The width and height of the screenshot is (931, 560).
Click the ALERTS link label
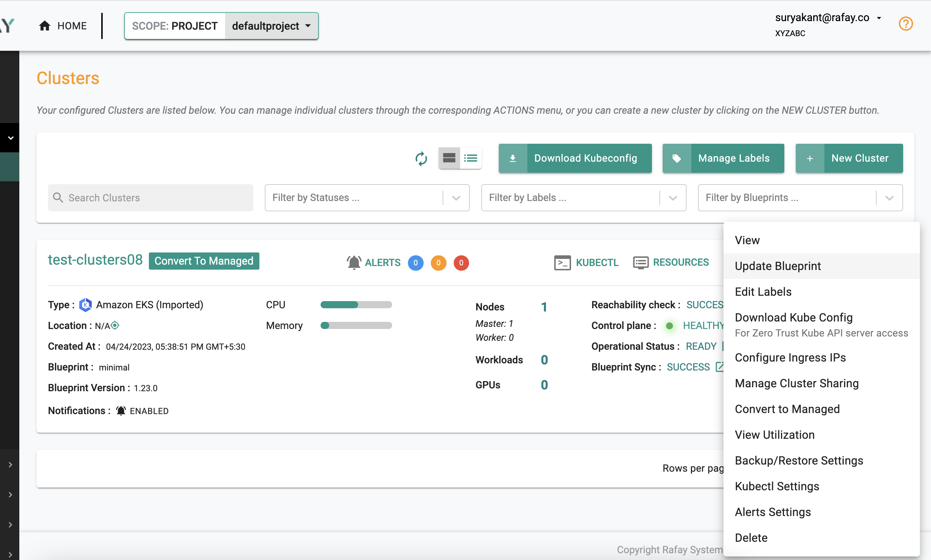pos(382,262)
